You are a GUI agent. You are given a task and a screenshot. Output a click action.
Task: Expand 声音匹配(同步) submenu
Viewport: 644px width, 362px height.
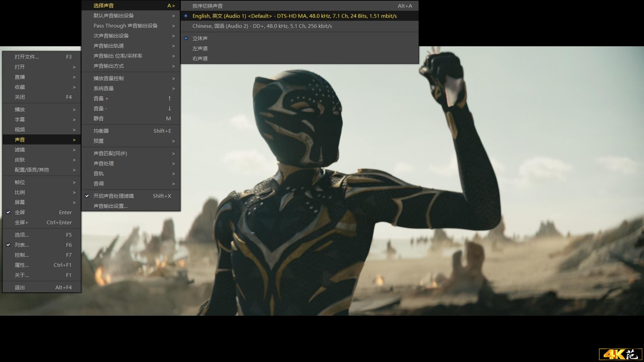(131, 153)
